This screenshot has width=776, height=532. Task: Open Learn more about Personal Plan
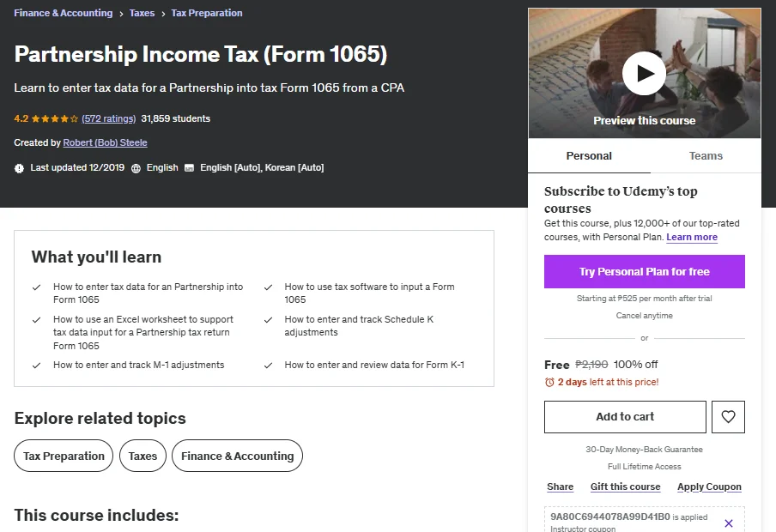(x=692, y=237)
